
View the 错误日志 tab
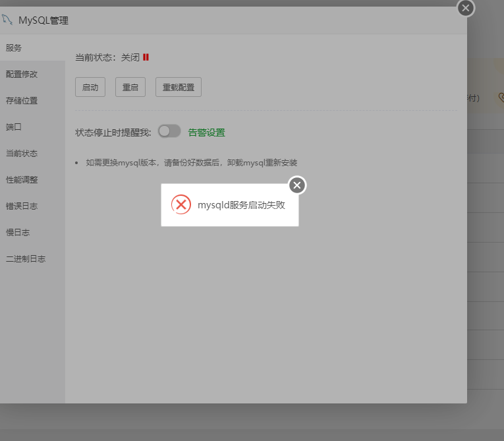point(32,206)
